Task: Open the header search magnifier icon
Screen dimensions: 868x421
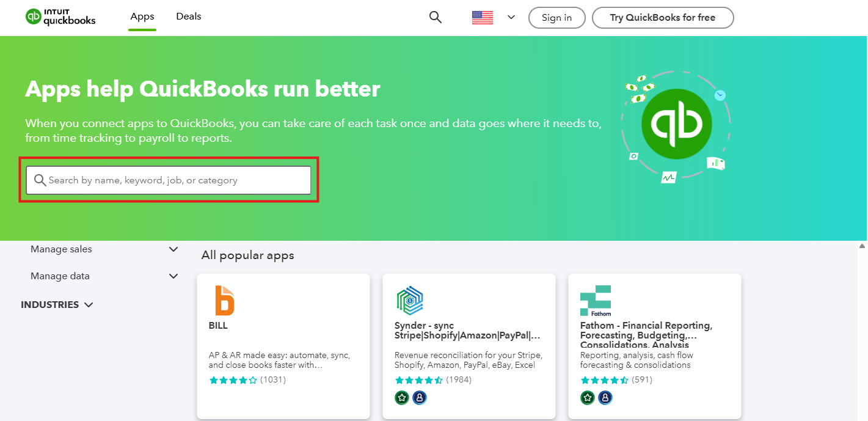Action: (436, 17)
